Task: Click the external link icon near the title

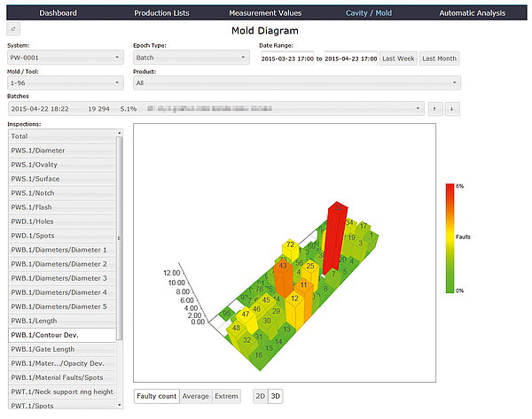Action: point(12,30)
